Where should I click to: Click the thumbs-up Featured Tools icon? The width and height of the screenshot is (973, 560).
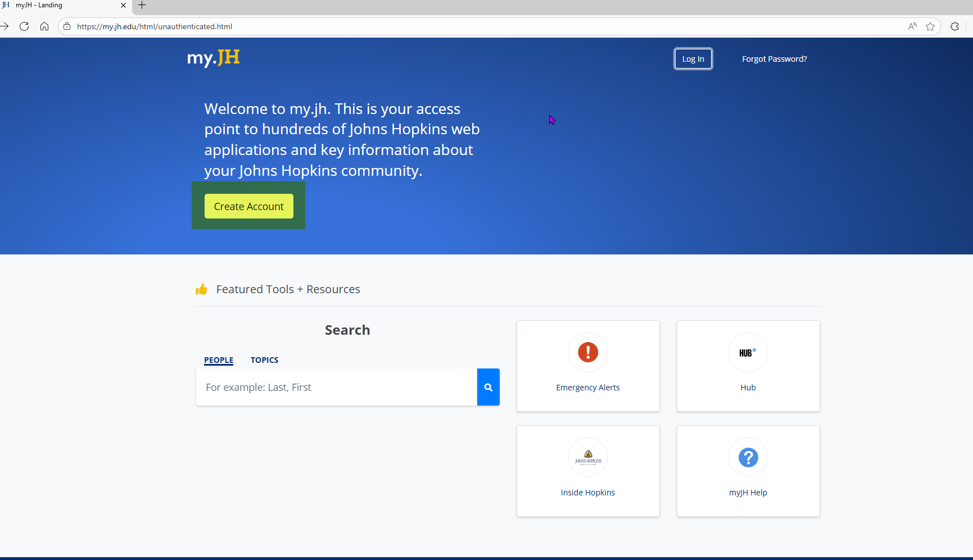click(201, 289)
